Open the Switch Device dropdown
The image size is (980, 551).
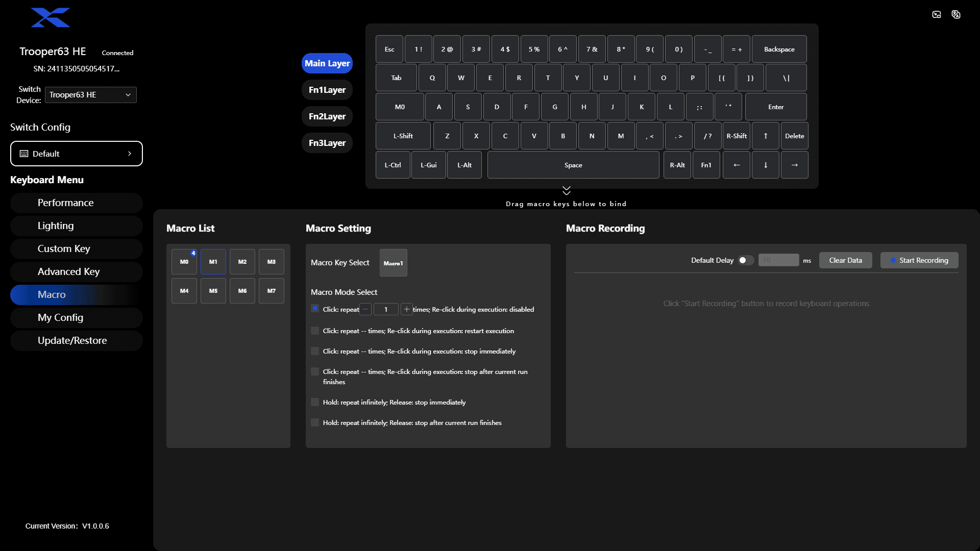(x=91, y=95)
